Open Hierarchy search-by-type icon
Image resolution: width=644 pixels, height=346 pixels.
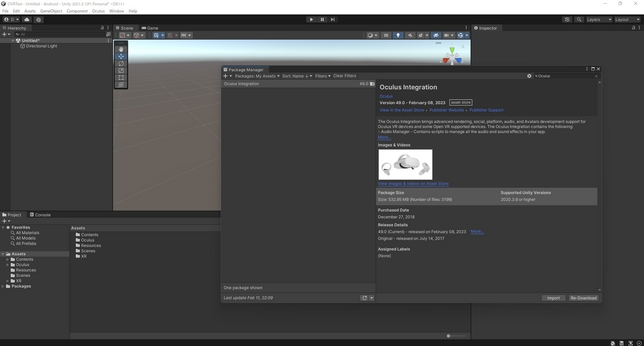[x=108, y=34]
